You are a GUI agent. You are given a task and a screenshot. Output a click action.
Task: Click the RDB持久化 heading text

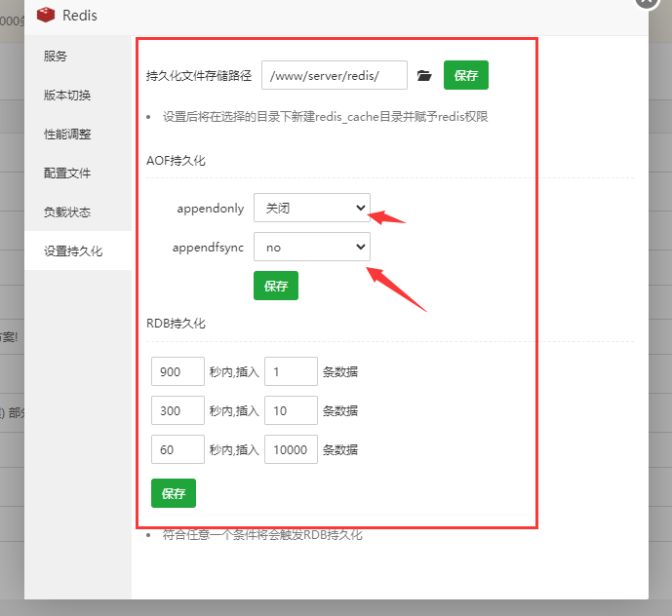click(176, 324)
